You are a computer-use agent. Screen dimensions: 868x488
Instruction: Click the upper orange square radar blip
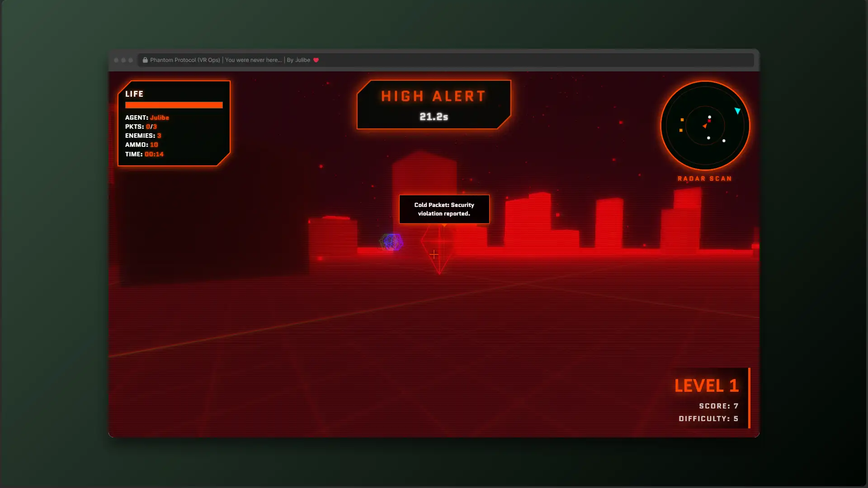point(682,120)
